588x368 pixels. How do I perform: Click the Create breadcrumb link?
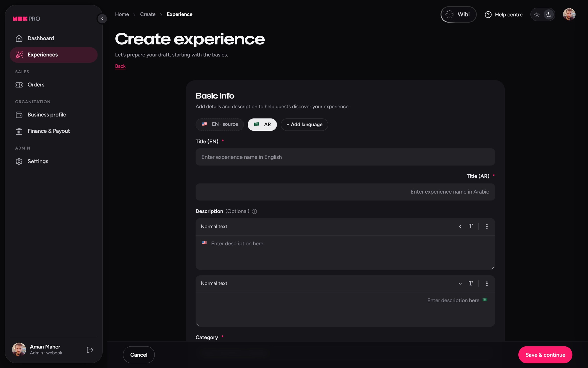(x=148, y=14)
